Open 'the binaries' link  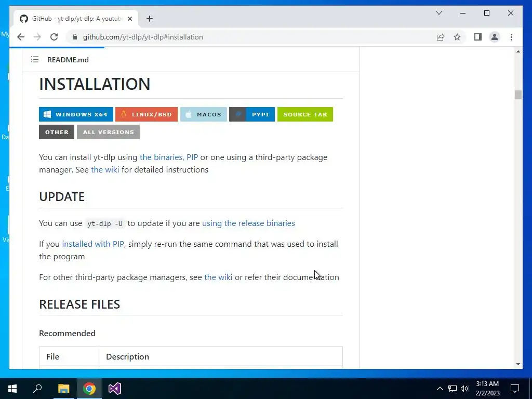[162, 157]
